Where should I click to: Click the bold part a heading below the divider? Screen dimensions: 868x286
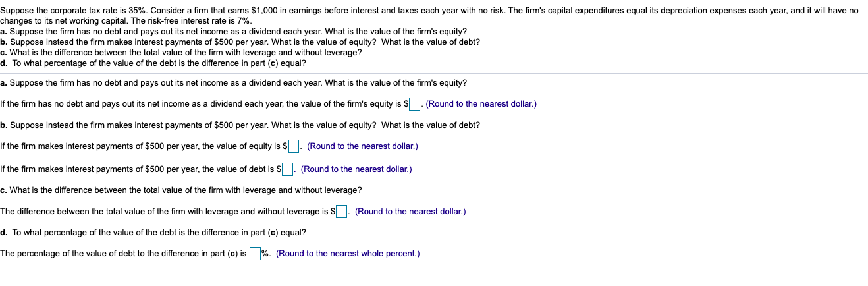(x=234, y=83)
